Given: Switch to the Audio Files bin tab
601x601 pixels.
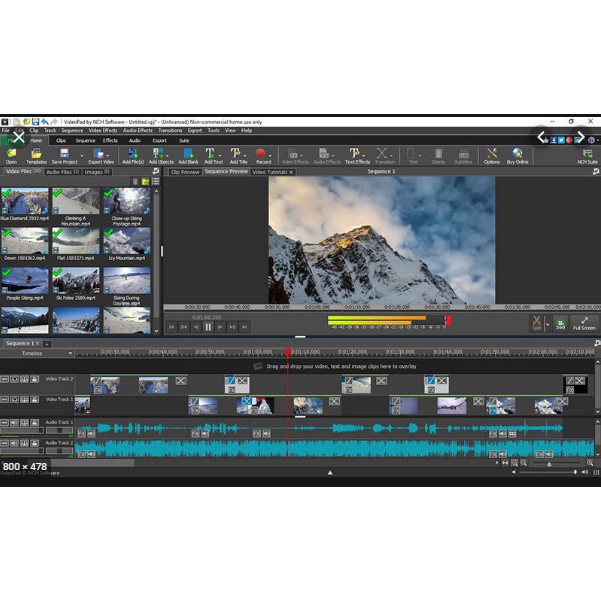Looking at the screenshot, I should [62, 172].
